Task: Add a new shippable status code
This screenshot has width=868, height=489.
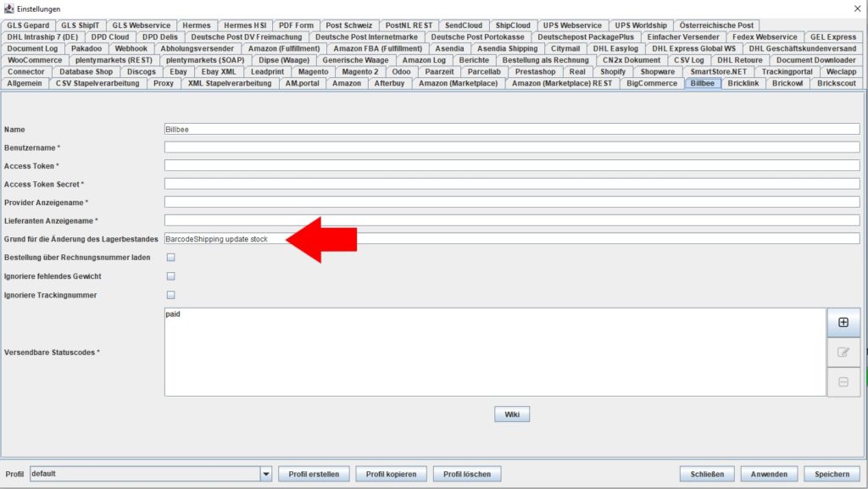Action: click(x=843, y=323)
